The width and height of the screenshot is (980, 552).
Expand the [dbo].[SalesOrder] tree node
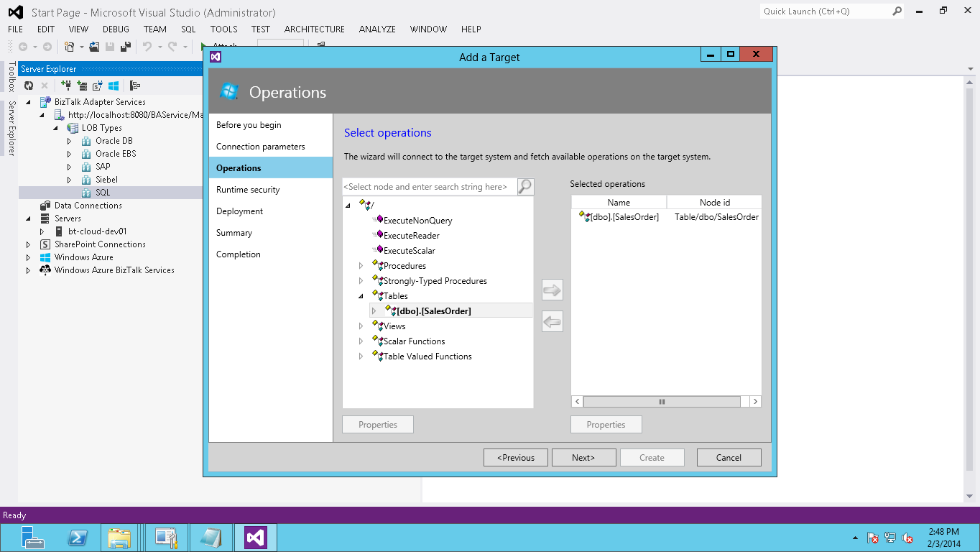point(374,311)
